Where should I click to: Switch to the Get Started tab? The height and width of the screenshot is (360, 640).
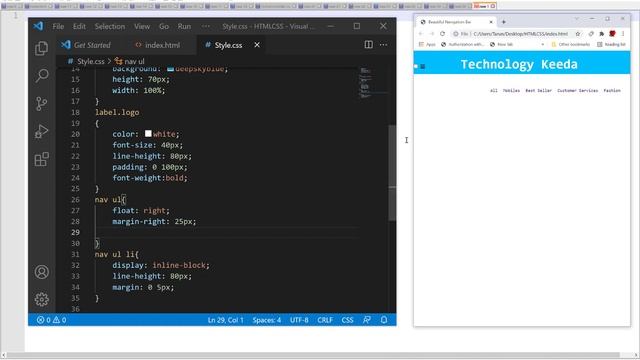click(x=87, y=45)
